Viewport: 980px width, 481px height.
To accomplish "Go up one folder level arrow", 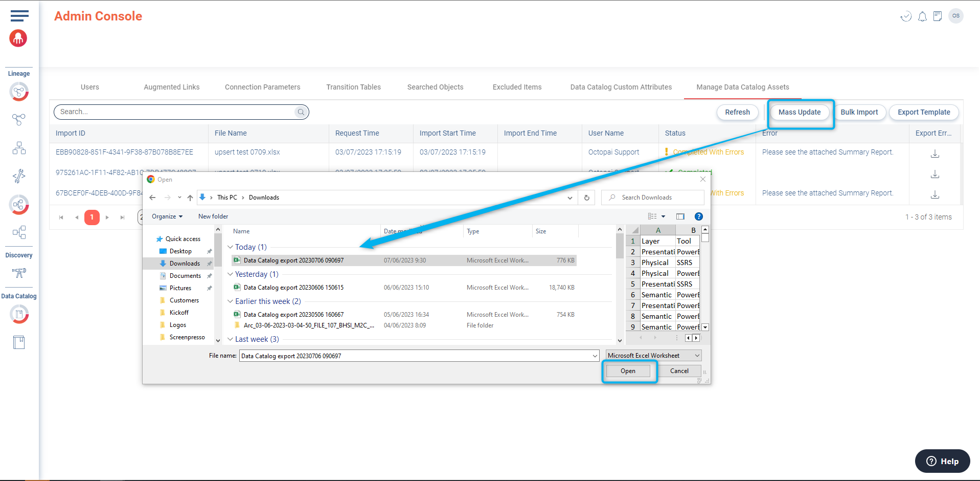I will point(190,198).
